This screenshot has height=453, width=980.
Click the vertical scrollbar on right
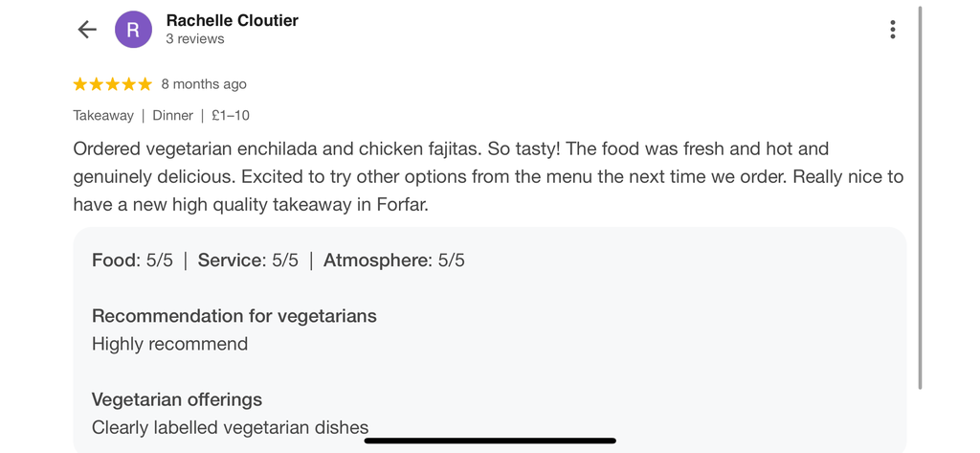920,198
